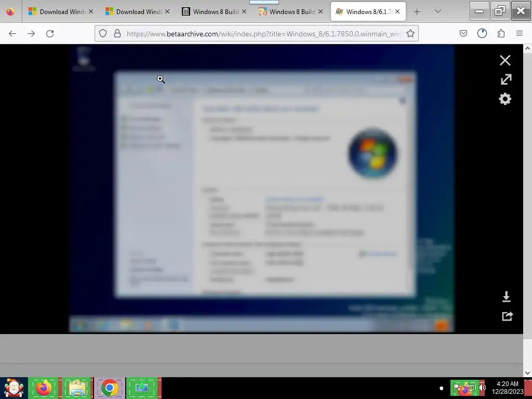
Task: Reload the current page
Action: click(50, 33)
